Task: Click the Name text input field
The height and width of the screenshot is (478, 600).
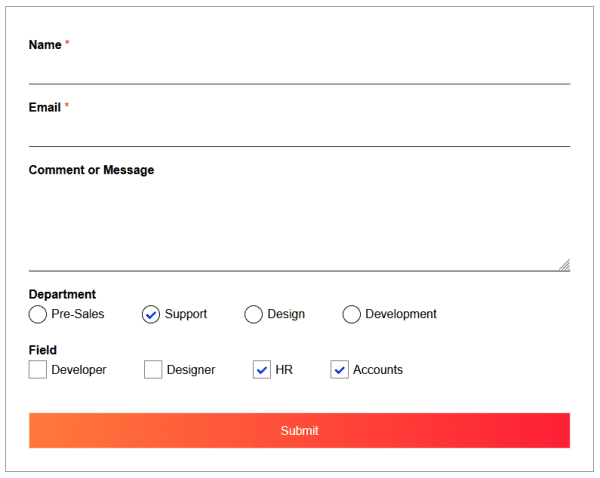Action: pyautogui.click(x=299, y=69)
